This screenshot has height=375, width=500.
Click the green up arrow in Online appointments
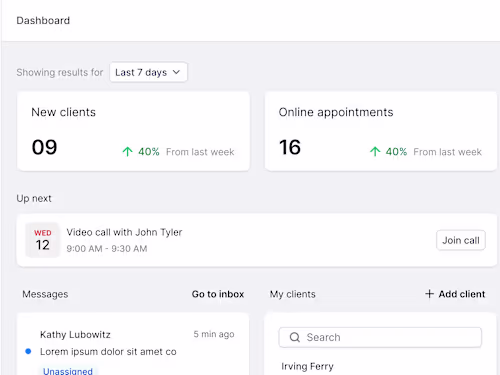coord(375,152)
